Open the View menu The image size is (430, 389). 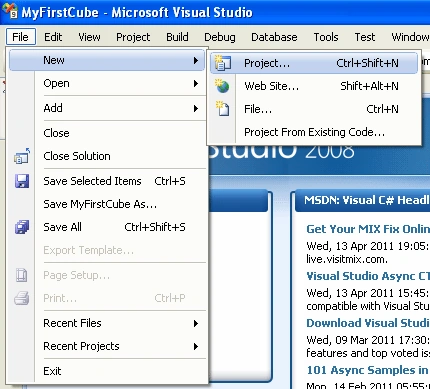pos(89,37)
